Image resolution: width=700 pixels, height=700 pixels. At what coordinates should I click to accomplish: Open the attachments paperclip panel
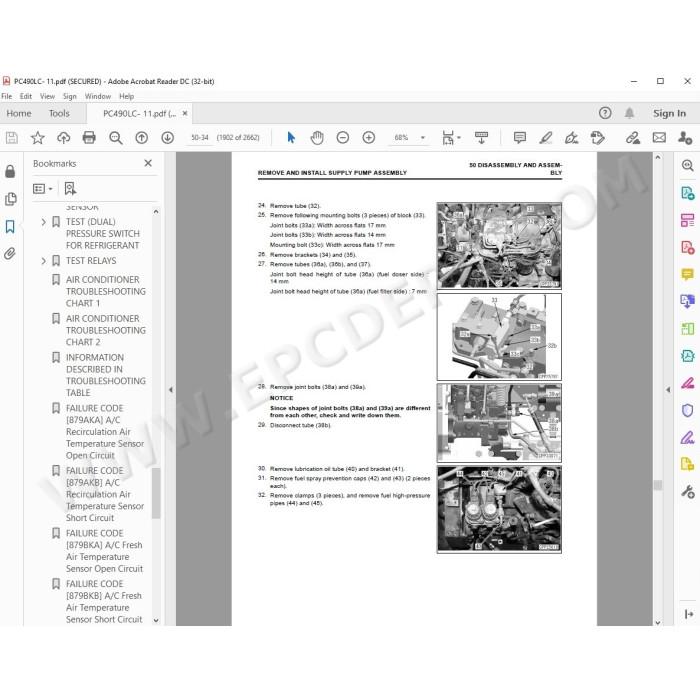(x=10, y=254)
